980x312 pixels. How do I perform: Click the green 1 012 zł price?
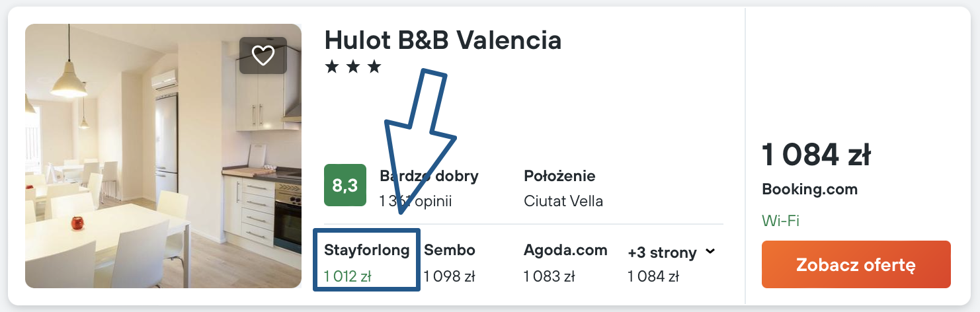(x=347, y=276)
